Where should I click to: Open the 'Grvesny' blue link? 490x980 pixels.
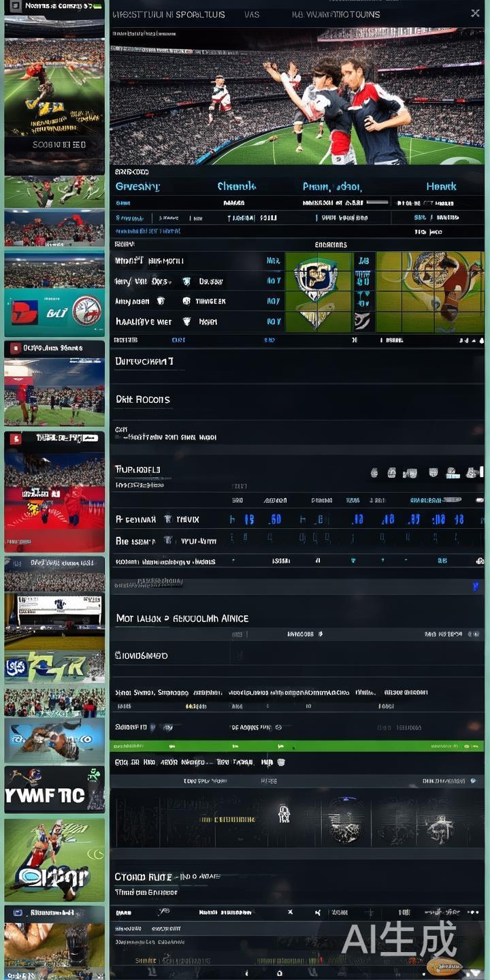tap(137, 186)
